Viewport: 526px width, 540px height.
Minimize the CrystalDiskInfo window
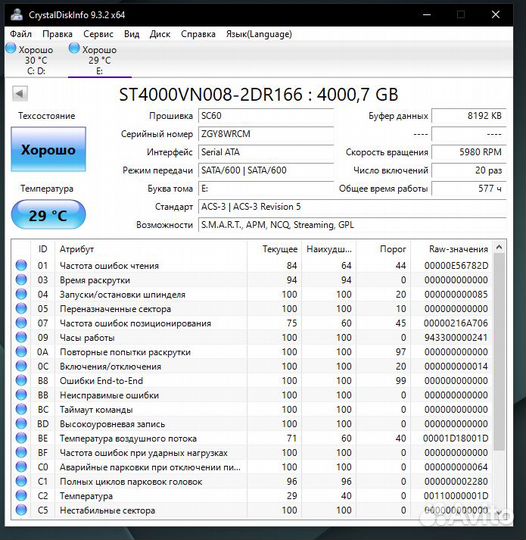tap(427, 14)
